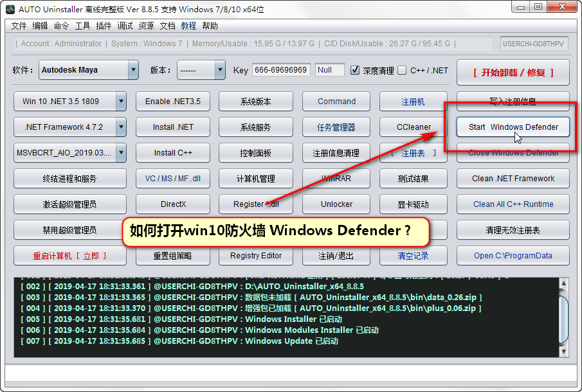Open the 任务管理器 task manager button
The image size is (582, 392).
tap(336, 127)
